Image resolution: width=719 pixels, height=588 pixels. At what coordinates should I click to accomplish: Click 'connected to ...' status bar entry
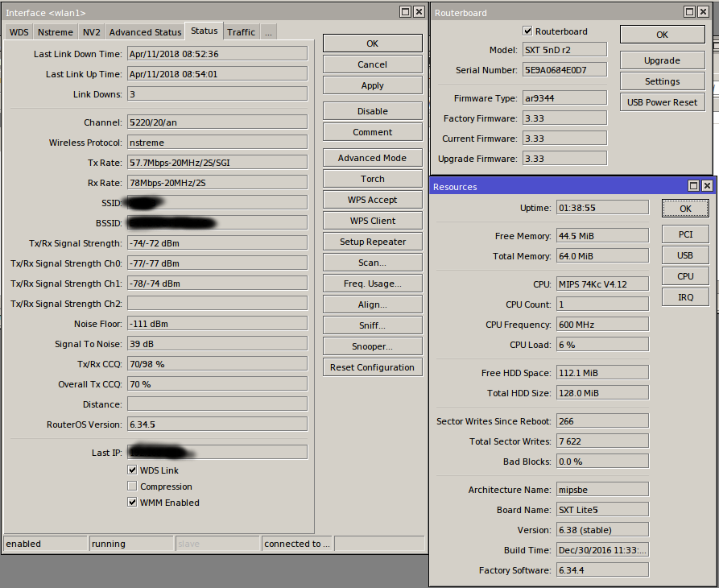tap(296, 544)
